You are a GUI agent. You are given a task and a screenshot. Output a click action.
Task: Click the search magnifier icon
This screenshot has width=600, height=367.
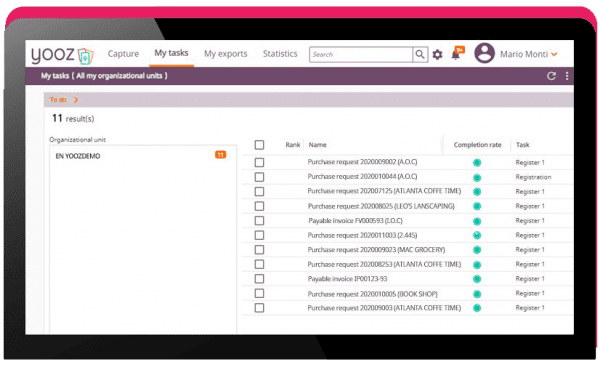point(420,54)
